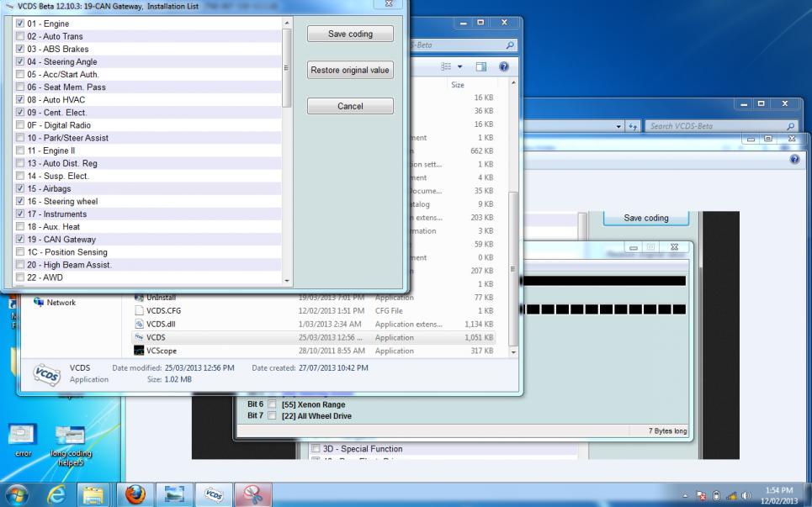Open the taskbar clock showing 1:54 PM
Screen dimensions: 812x507
pos(779,495)
